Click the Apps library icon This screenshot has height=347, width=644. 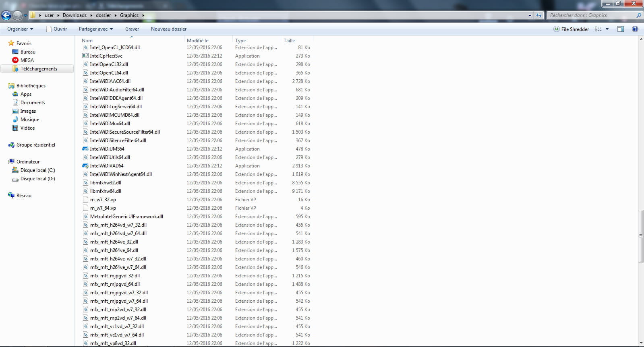(15, 94)
